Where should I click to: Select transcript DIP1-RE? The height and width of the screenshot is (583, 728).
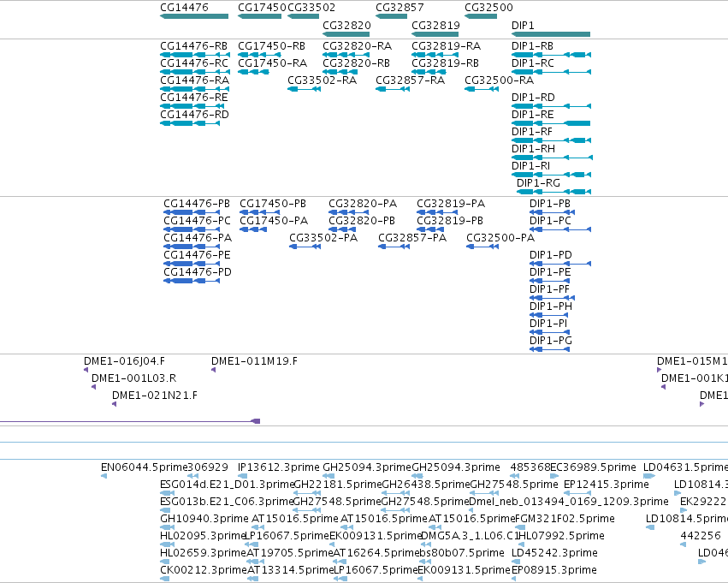tap(533, 115)
